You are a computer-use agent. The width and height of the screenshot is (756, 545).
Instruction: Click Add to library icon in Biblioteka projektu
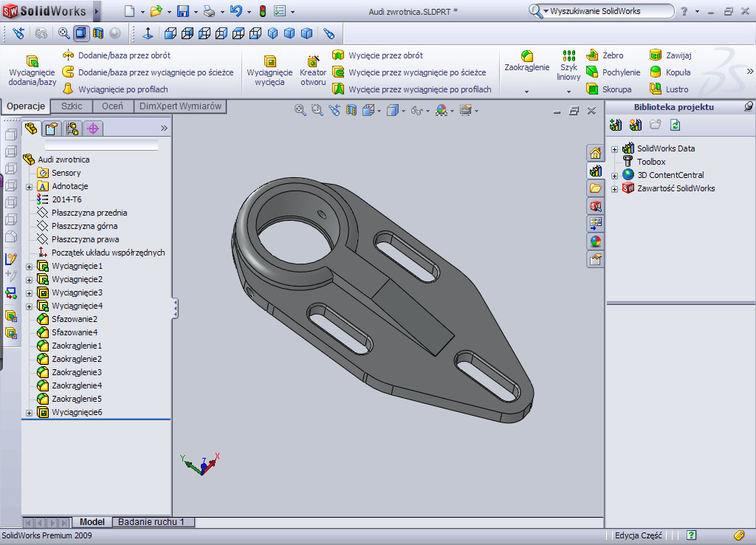[x=616, y=126]
